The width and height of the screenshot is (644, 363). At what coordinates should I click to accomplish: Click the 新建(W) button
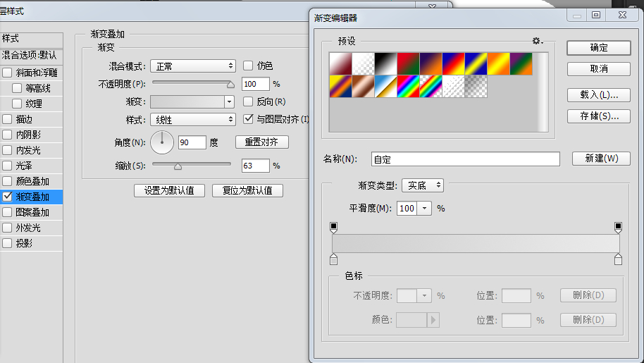click(601, 159)
